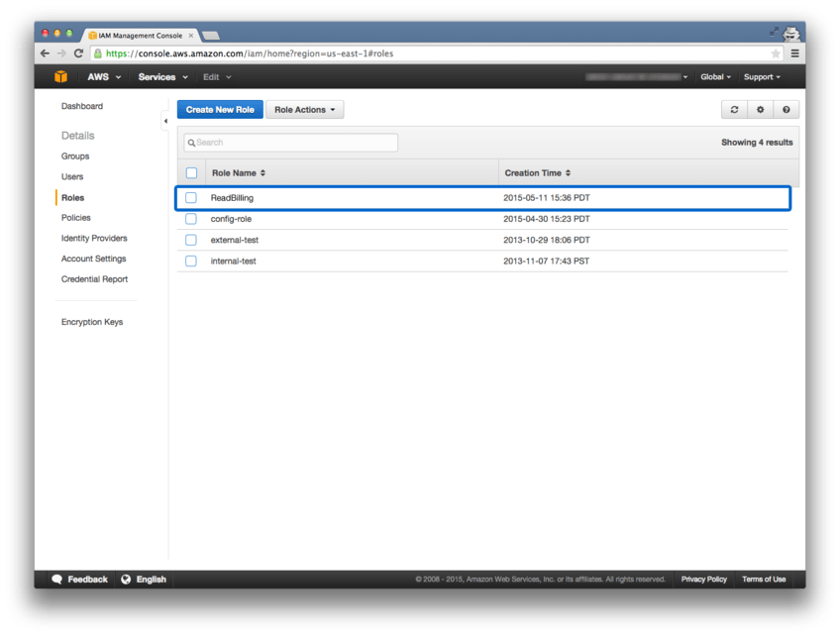Bookmark page with the star icon

point(776,53)
